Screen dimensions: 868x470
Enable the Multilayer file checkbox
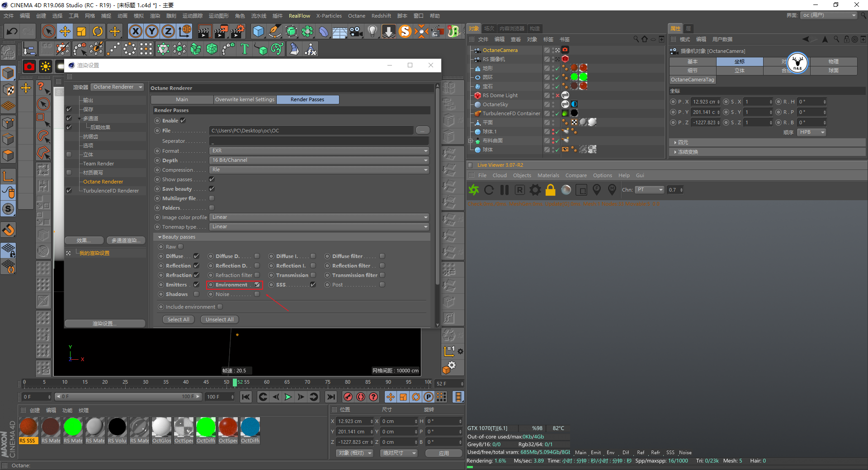pyautogui.click(x=212, y=198)
